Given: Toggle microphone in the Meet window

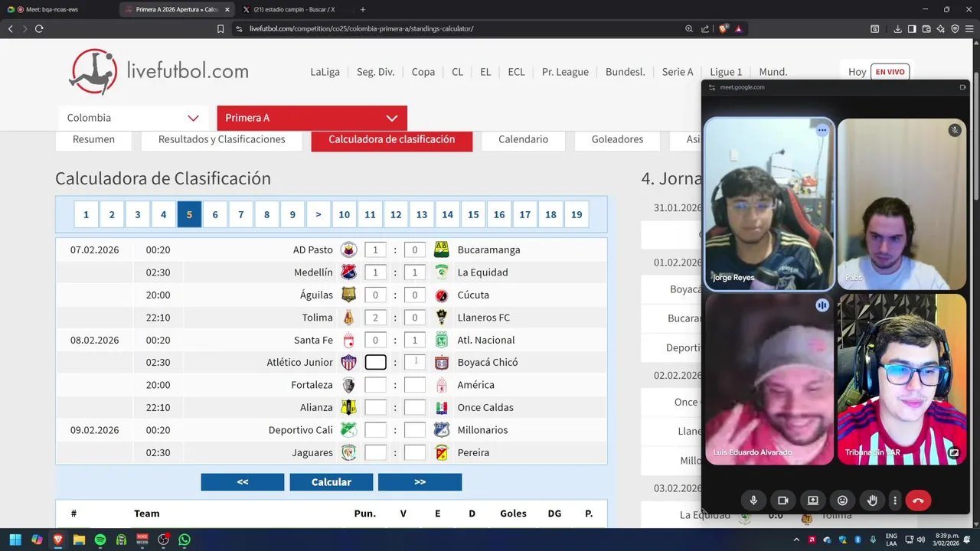Looking at the screenshot, I should [x=753, y=500].
